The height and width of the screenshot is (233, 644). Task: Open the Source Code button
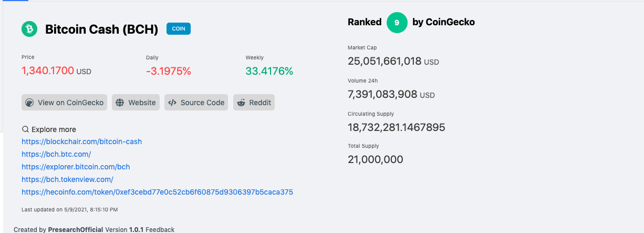tap(196, 103)
